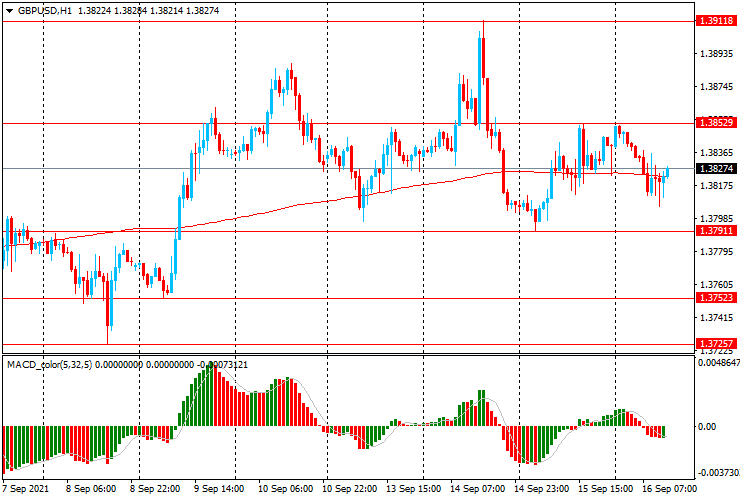
Task: Click the 9 Sep 14:00 time label
Action: coord(219,490)
